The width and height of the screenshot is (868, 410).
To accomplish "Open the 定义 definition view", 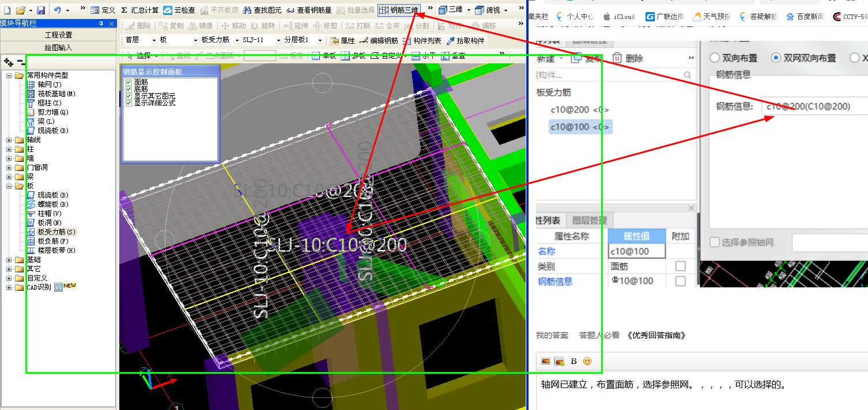I will (x=103, y=10).
